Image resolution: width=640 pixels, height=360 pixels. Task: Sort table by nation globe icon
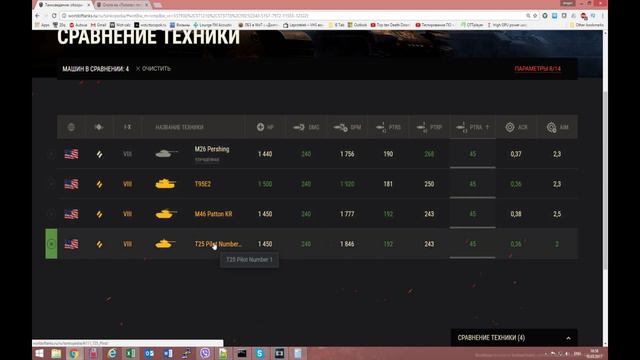click(x=71, y=127)
